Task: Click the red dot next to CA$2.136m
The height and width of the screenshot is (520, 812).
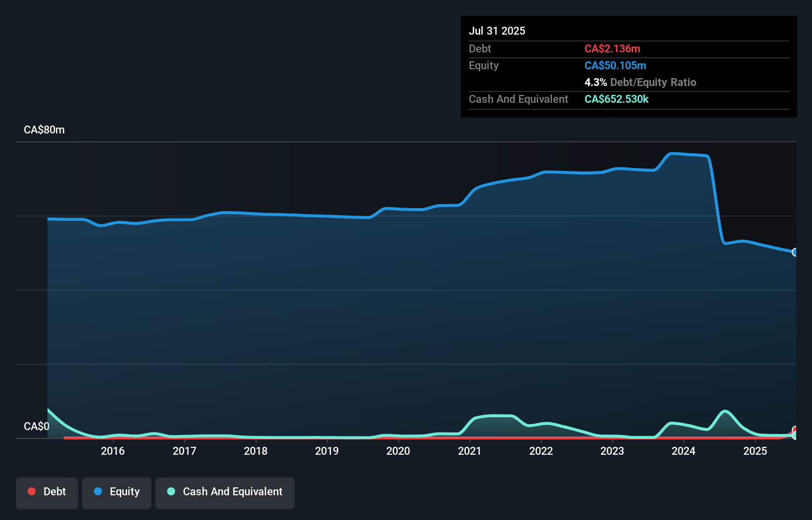Action: [x=612, y=49]
